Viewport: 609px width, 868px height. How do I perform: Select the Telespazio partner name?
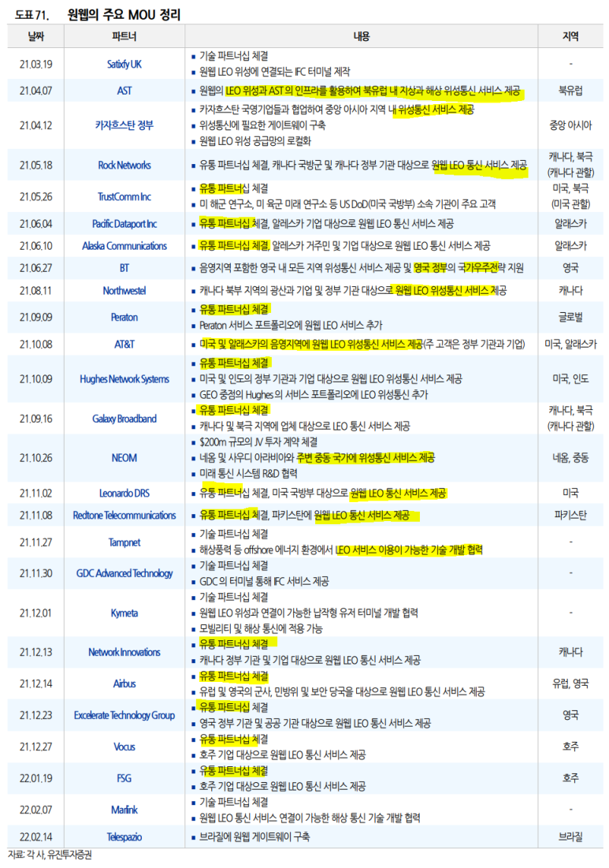tap(124, 837)
